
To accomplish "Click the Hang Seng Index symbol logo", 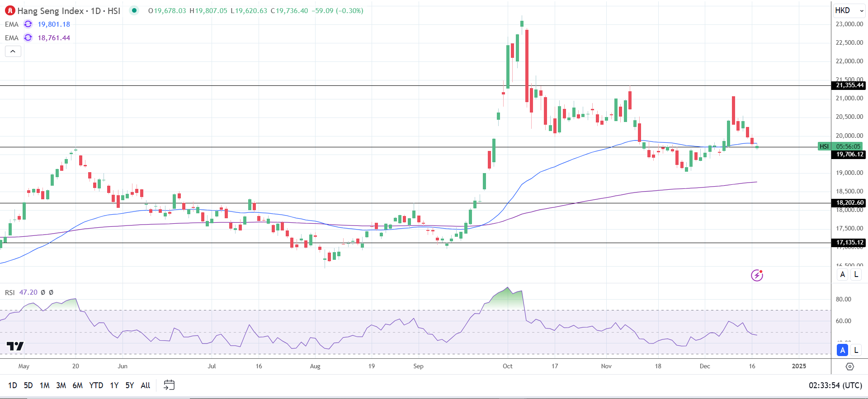I will click(x=10, y=10).
